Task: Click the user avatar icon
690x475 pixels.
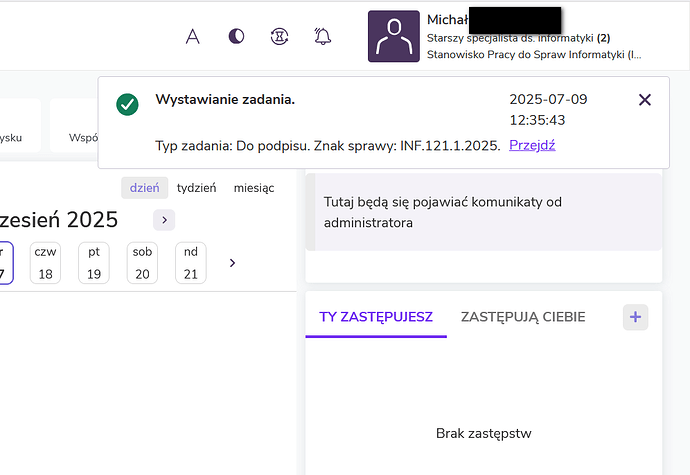Action: pyautogui.click(x=393, y=36)
